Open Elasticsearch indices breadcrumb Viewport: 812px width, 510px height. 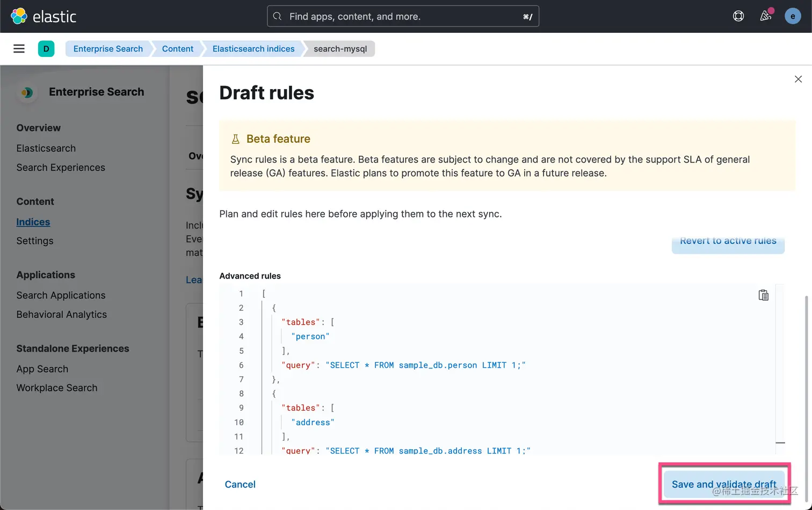pyautogui.click(x=253, y=49)
